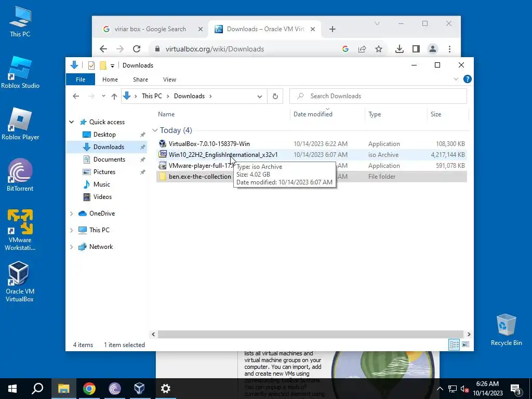Focus the Search Downloads field
This screenshot has width=532, height=399.
(x=378, y=96)
